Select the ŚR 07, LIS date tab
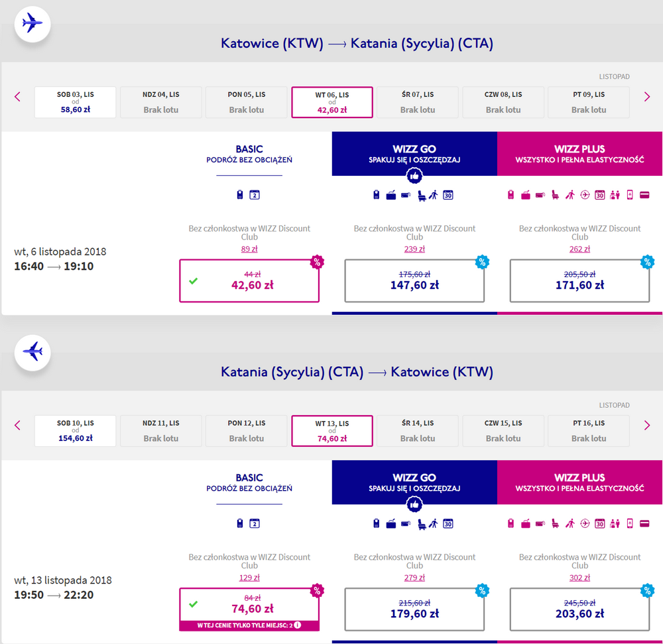Viewport: 663px width, 644px height. 417,102
